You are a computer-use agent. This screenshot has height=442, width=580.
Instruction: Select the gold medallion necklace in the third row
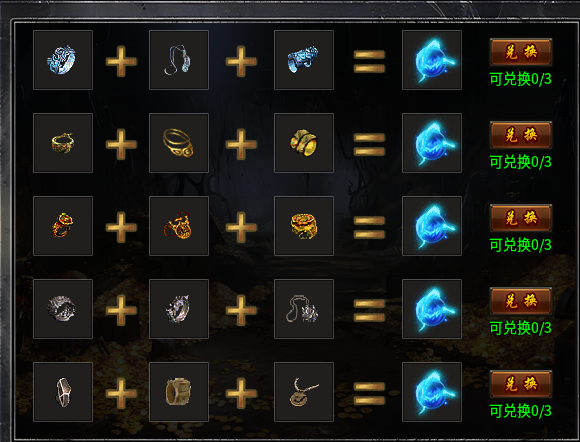[179, 226]
